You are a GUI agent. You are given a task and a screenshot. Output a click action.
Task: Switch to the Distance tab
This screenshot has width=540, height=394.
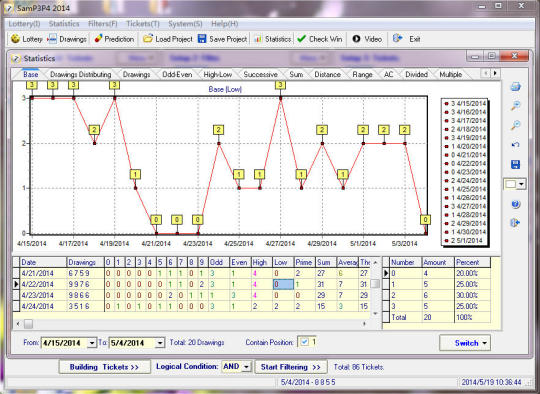(x=327, y=74)
